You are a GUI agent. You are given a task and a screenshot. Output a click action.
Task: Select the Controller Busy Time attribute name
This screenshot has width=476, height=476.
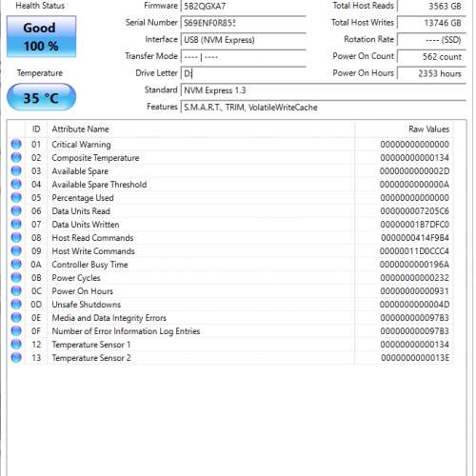click(89, 265)
